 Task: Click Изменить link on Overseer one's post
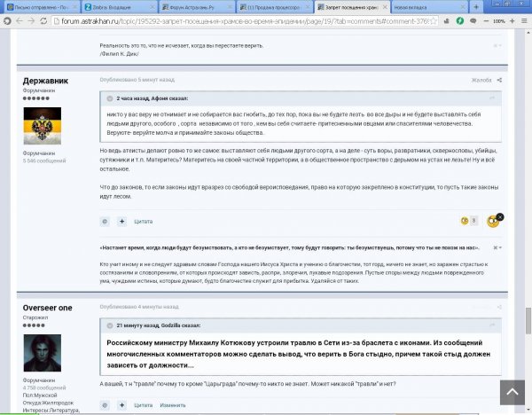[x=172, y=404]
